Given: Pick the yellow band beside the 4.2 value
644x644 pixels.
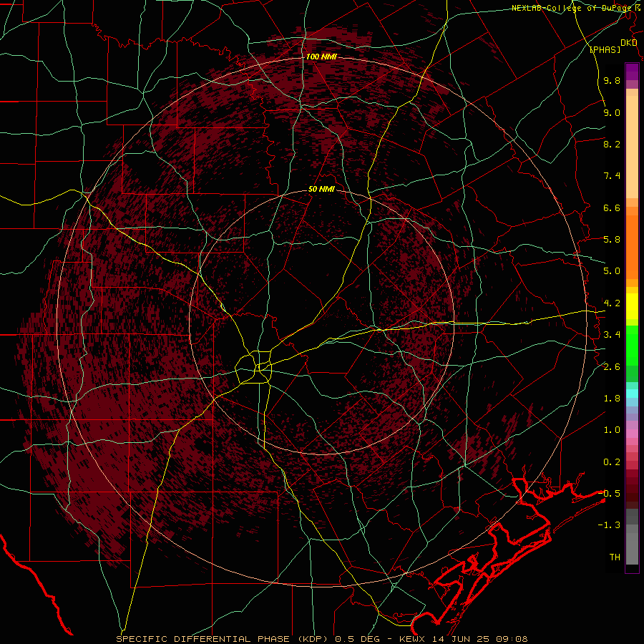Looking at the screenshot, I should (632, 306).
